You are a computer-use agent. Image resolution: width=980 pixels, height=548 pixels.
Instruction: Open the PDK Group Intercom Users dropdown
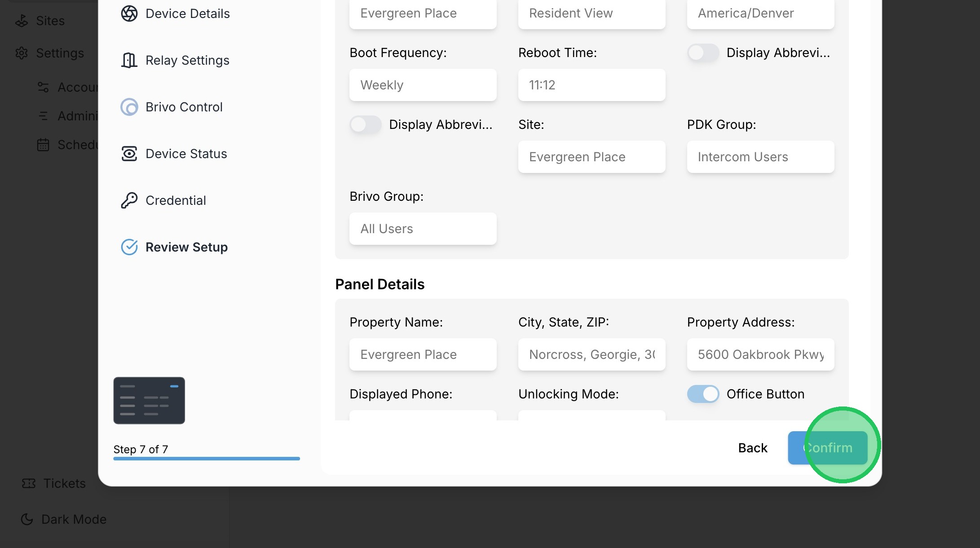pos(760,157)
